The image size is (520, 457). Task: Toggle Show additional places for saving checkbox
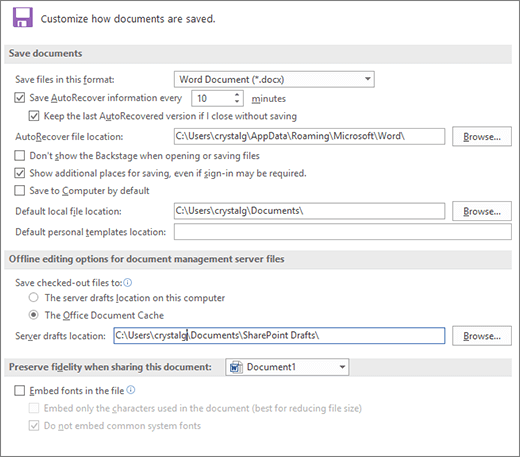click(x=19, y=173)
